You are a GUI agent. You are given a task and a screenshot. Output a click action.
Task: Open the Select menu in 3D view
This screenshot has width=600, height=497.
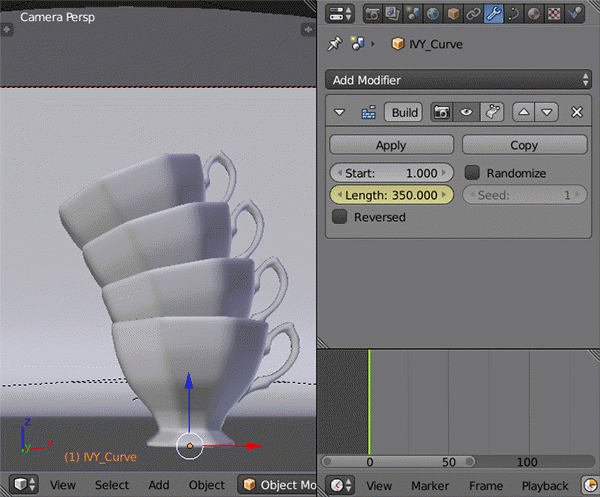(x=112, y=485)
